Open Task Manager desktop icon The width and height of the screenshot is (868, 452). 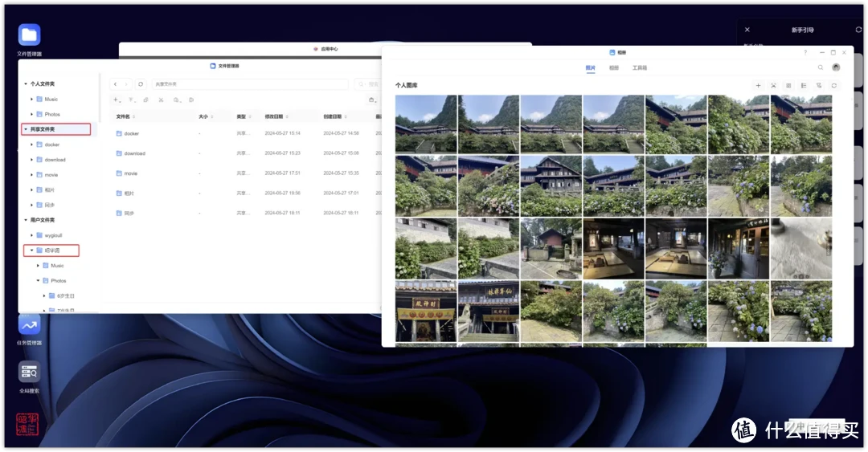29,325
